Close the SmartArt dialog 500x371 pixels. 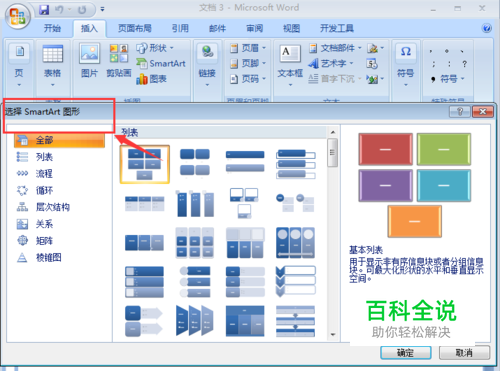pyautogui.click(x=482, y=112)
